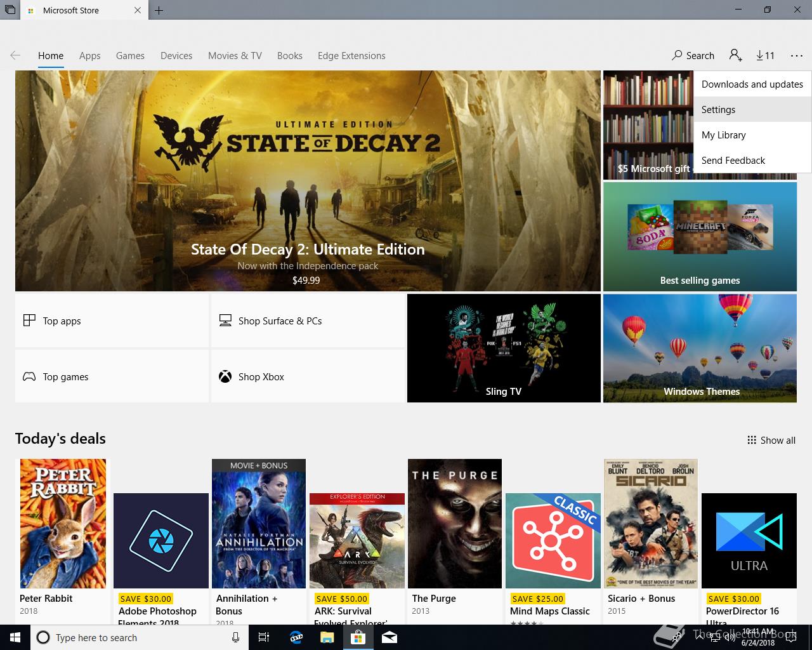Screen dimensions: 812x650
Task: Close the Microsoft Store tab
Action: [x=138, y=10]
